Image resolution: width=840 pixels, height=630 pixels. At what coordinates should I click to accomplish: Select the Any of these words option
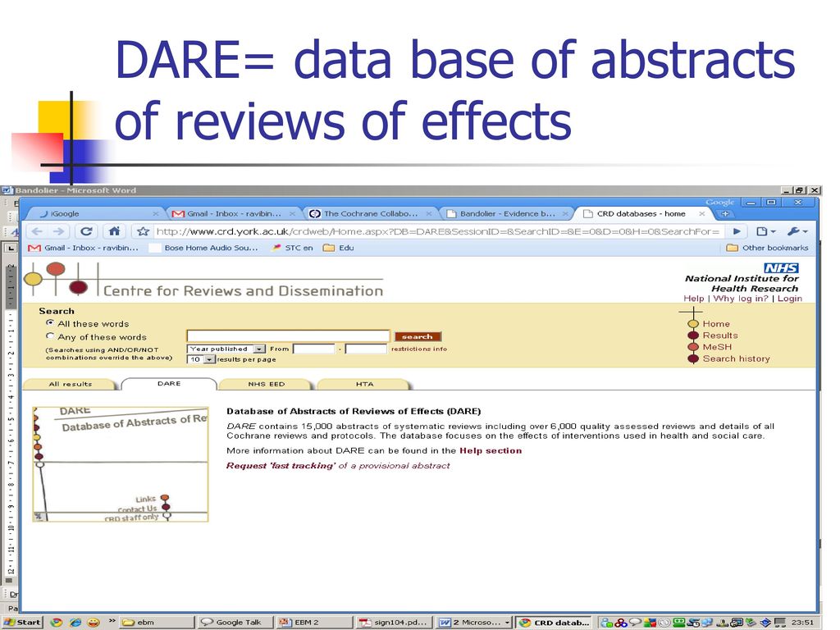coord(50,336)
